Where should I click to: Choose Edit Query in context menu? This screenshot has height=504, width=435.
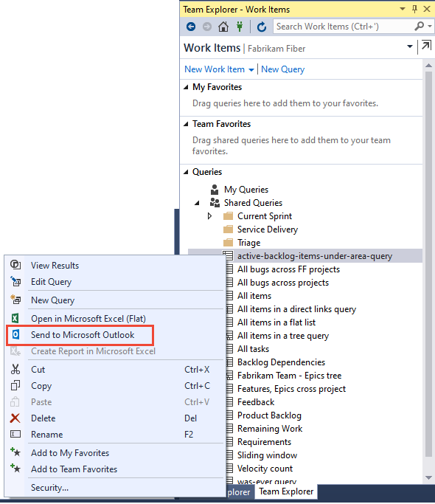click(x=51, y=282)
